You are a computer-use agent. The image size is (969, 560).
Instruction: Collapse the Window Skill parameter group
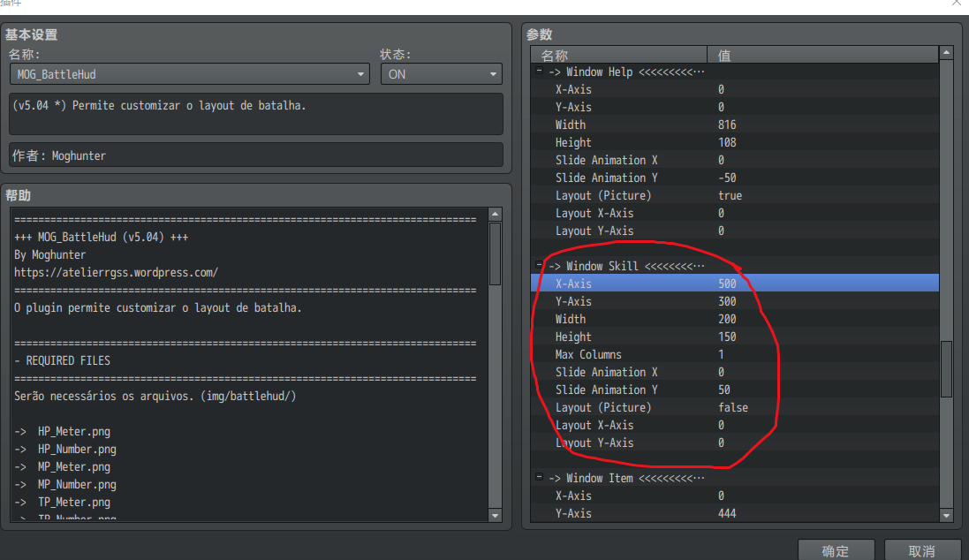(539, 265)
